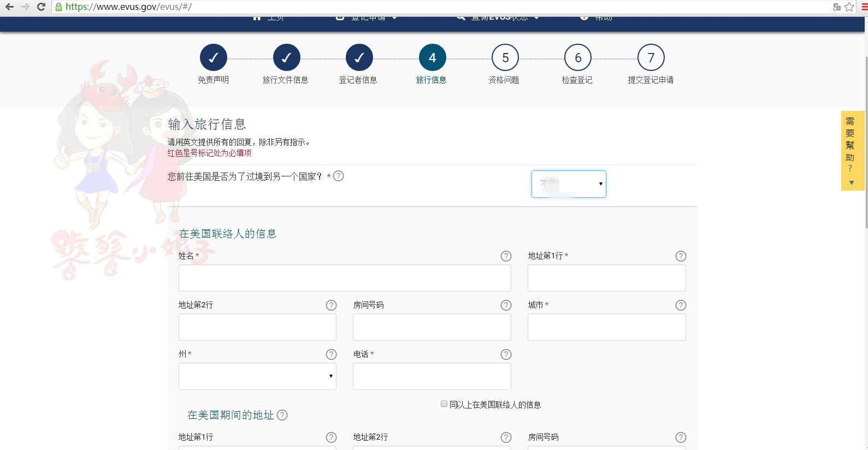Bookmark this page with the star icon
Image resolution: width=868 pixels, height=450 pixels.
(x=849, y=7)
